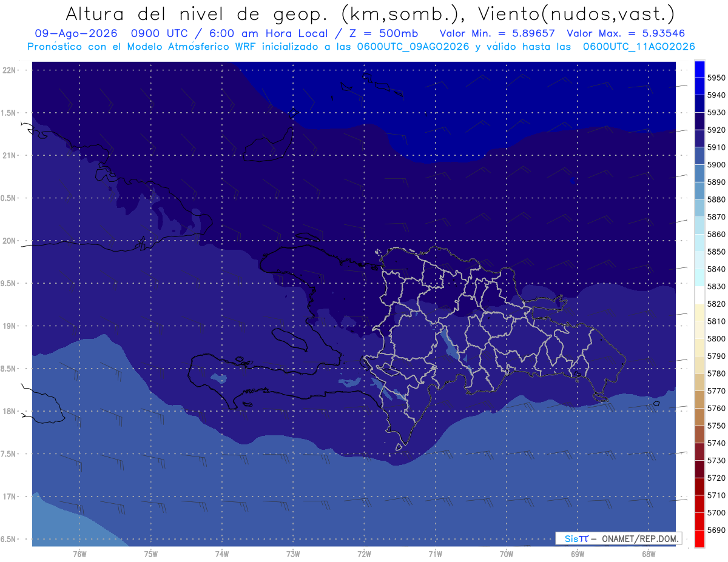Click the '5870' color bar label
This screenshot has height=562, width=728.
[716, 217]
